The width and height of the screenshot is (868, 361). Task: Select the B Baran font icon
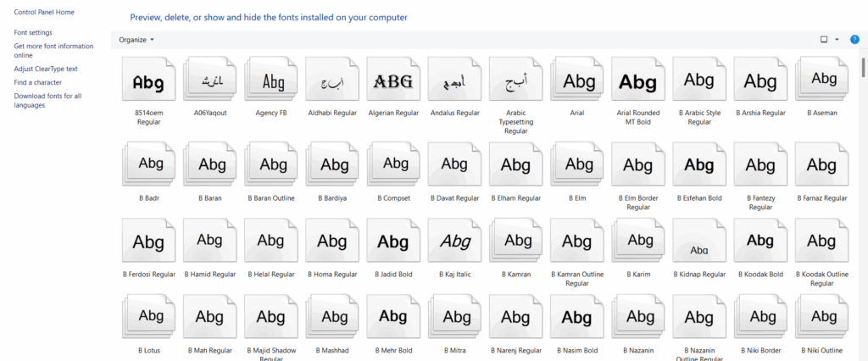[210, 164]
